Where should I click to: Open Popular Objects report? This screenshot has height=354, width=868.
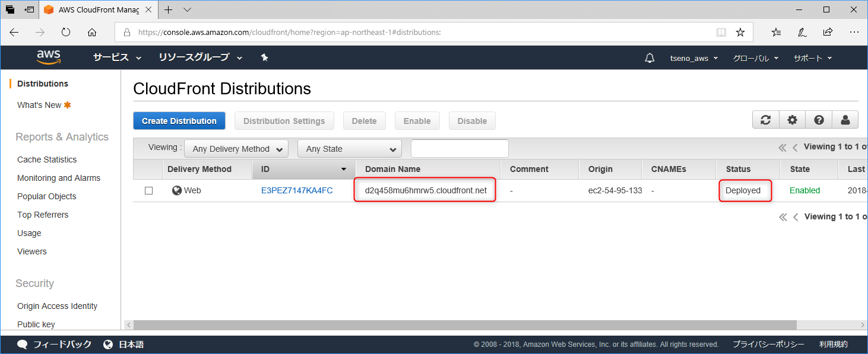47,196
